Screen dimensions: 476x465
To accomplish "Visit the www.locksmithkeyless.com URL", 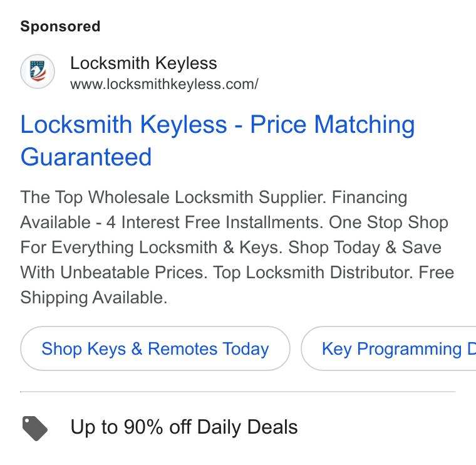I will (164, 84).
